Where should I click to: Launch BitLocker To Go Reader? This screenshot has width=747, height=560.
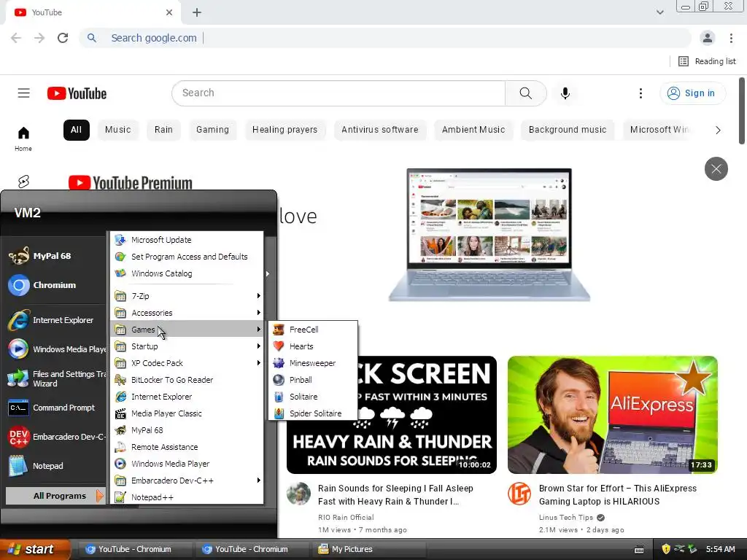click(187, 379)
